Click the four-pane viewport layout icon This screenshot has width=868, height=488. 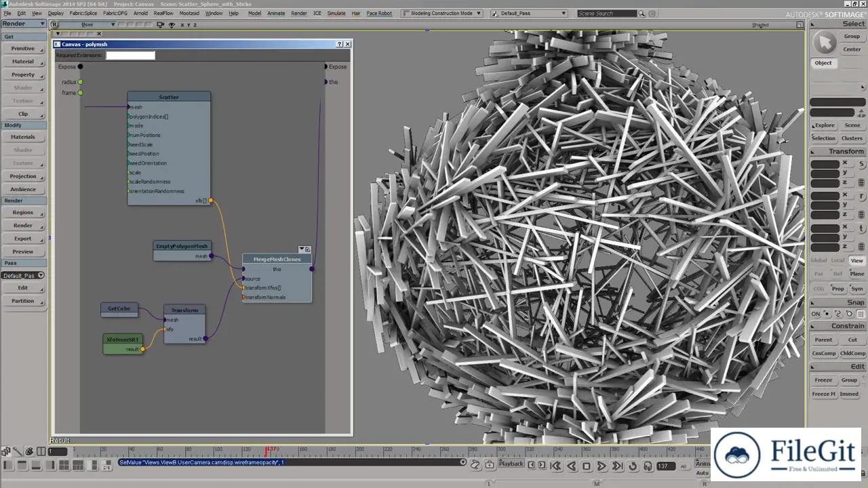pos(64,466)
